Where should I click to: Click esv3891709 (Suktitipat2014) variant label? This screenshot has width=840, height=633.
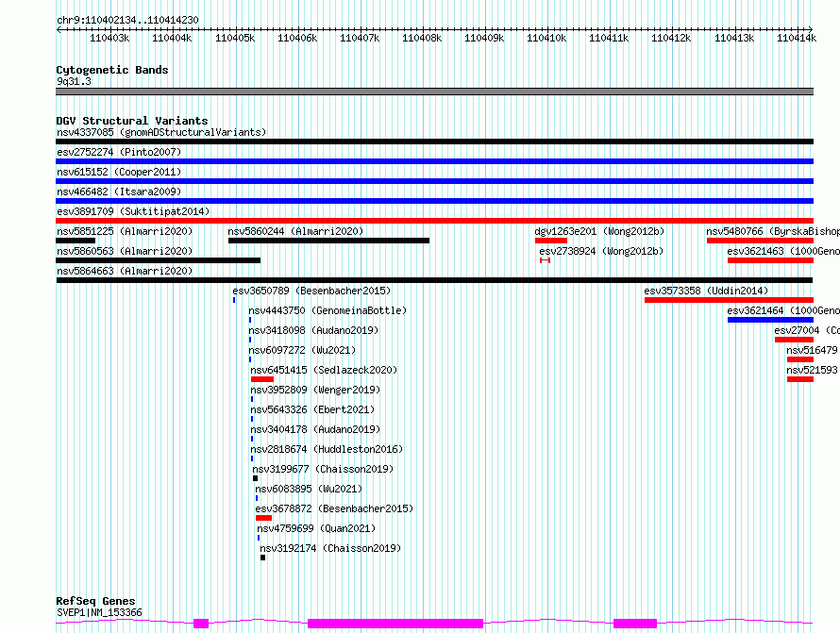(133, 211)
